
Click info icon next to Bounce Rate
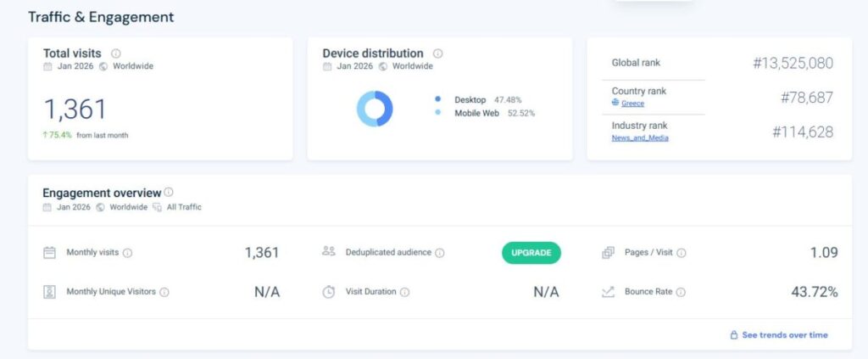[681, 292]
